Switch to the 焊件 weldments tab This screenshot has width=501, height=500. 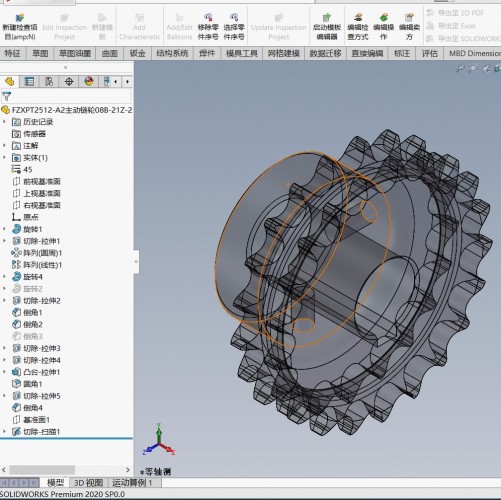[x=207, y=53]
